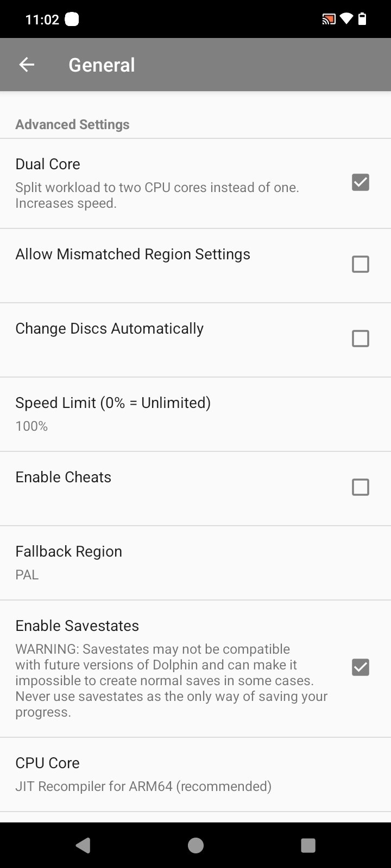Tap the Wi-Fi icon in status bar
This screenshot has width=391, height=868.
(x=346, y=20)
